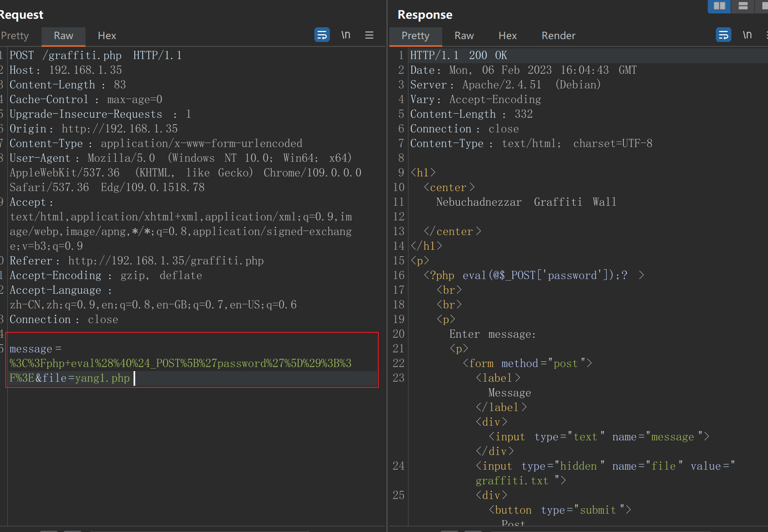Click the 'Referer: http://192.168.1.35/graffiti.php' header
This screenshot has height=532, width=768.
[136, 261]
